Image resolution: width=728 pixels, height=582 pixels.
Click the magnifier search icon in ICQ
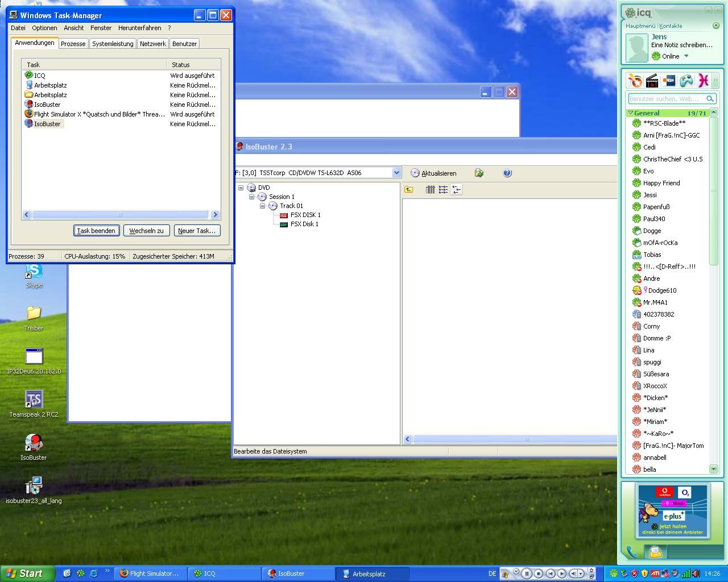coord(710,99)
